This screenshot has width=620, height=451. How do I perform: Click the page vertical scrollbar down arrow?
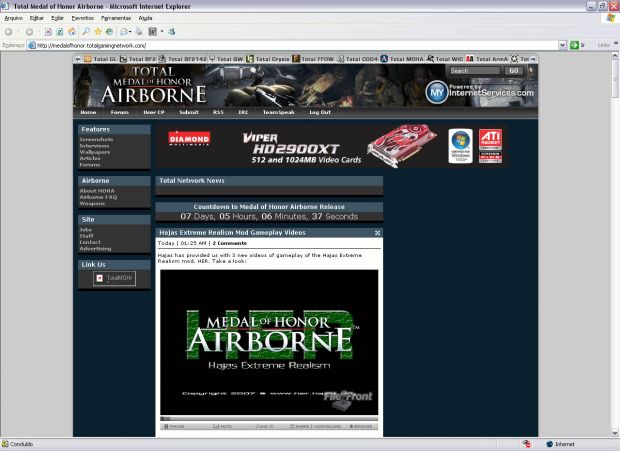click(615, 433)
